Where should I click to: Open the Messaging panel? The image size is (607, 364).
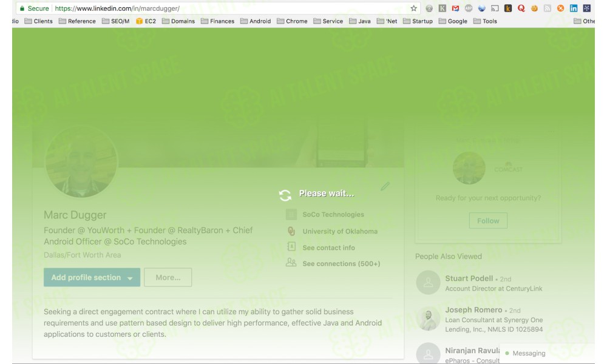[x=547, y=353]
